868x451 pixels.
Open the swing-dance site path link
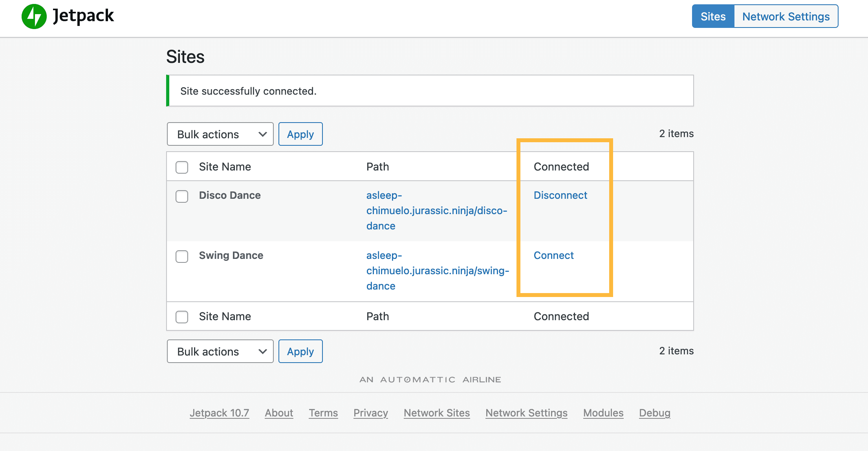(x=437, y=271)
